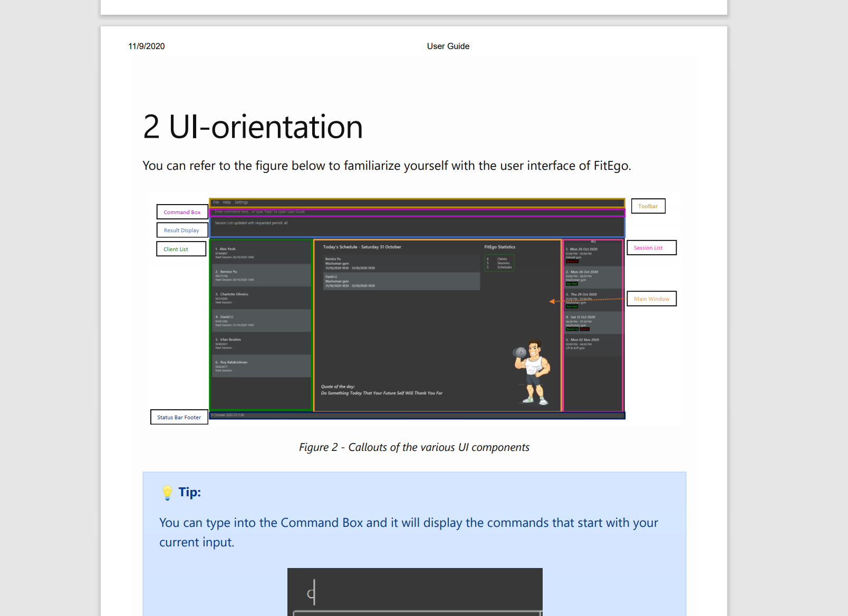Click session '4. Sat 31 Oct 2020'
Screen dimensions: 848x616
(593, 323)
